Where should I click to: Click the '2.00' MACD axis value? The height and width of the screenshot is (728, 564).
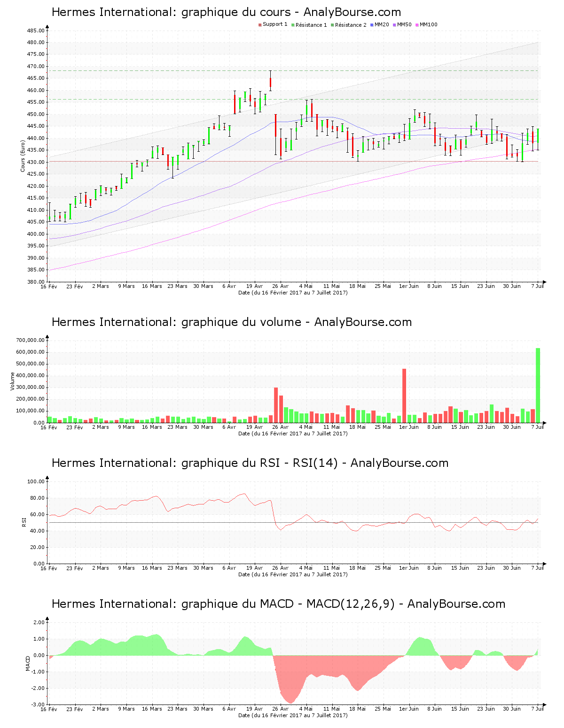click(x=39, y=622)
